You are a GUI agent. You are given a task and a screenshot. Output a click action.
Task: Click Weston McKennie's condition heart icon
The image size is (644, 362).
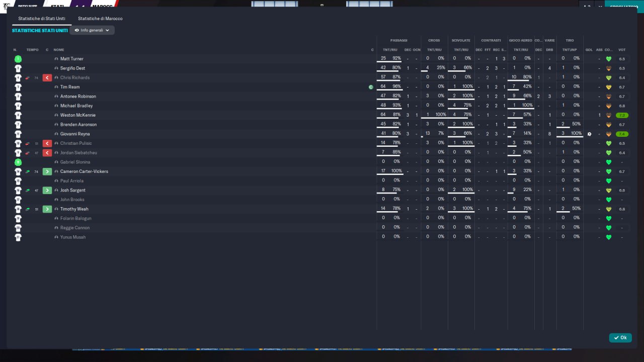609,115
